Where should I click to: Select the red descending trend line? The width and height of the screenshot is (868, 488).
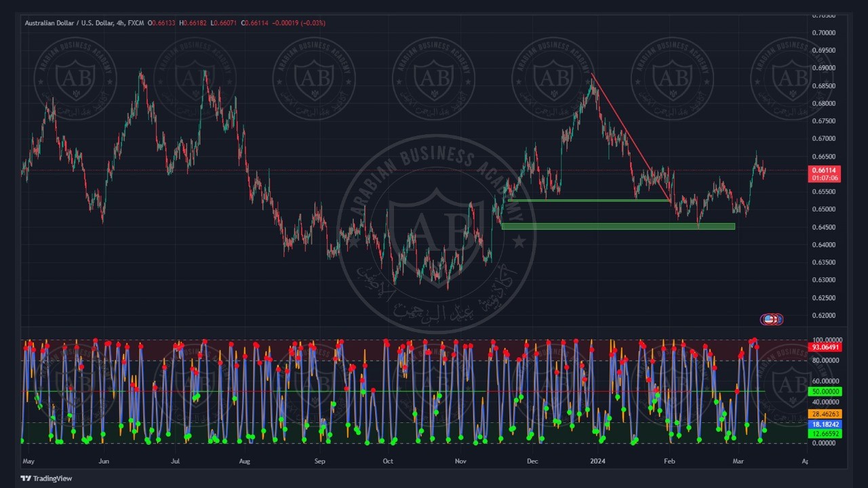click(x=631, y=138)
